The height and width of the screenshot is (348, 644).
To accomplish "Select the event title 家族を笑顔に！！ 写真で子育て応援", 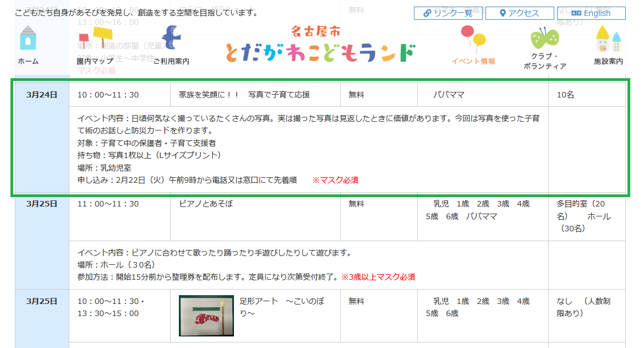I will [244, 95].
